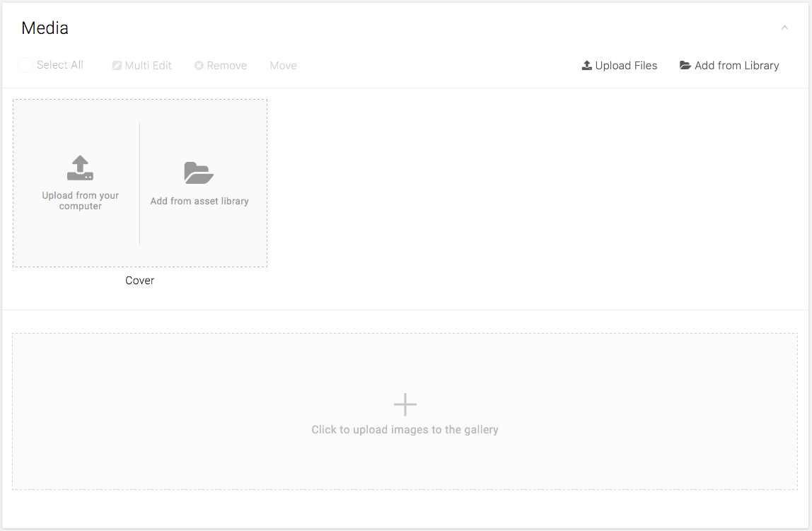Click "Click to upload images to the gallery" text
The height and width of the screenshot is (531, 812).
[x=405, y=430]
